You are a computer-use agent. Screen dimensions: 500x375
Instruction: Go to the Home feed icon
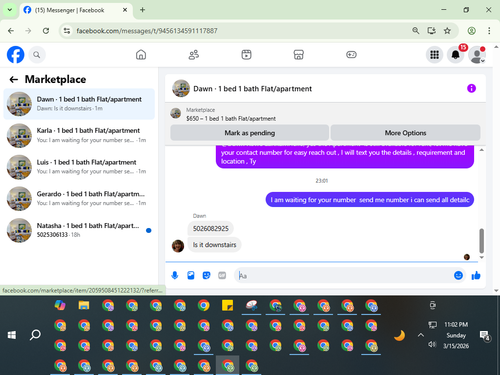pos(141,55)
